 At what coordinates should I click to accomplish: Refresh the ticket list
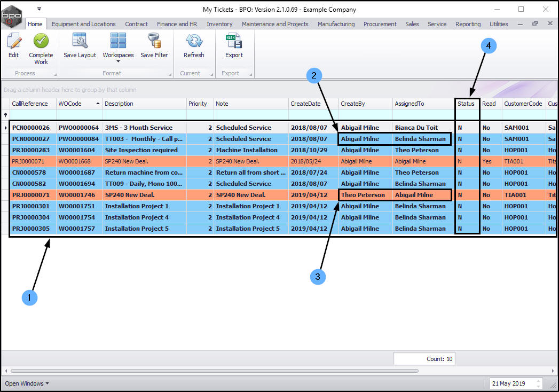194,45
